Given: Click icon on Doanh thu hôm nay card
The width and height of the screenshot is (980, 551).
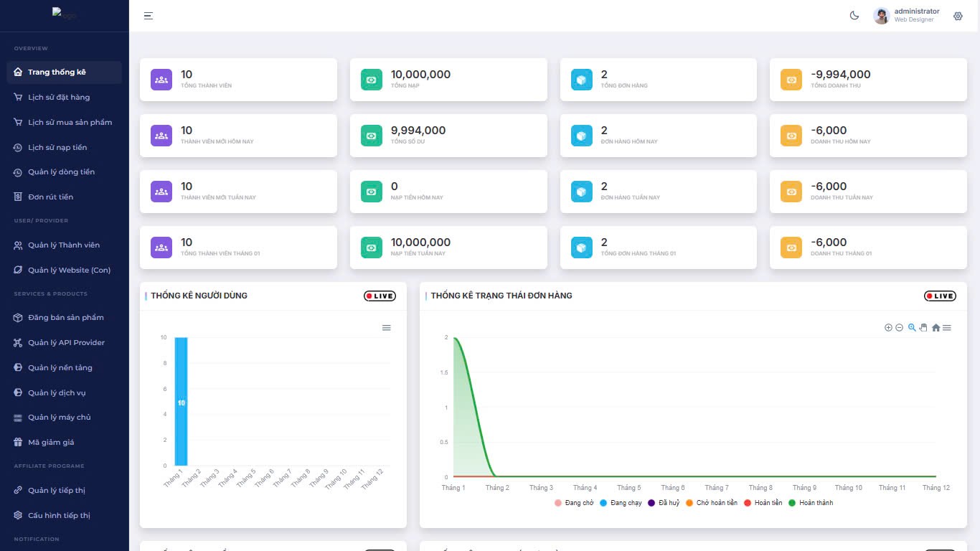Looking at the screenshot, I should (791, 136).
